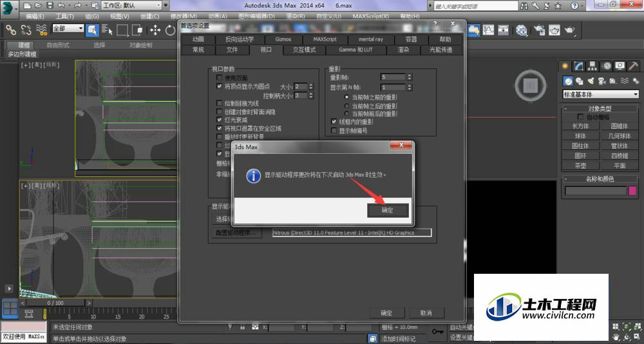Image resolution: width=644 pixels, height=344 pixels.
Task: Open the Motion command panel tab
Action: click(x=606, y=66)
